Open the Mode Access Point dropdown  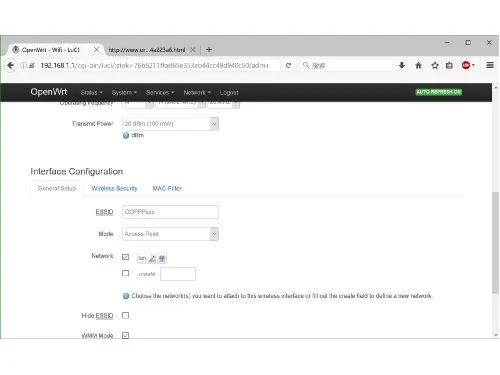pyautogui.click(x=170, y=234)
